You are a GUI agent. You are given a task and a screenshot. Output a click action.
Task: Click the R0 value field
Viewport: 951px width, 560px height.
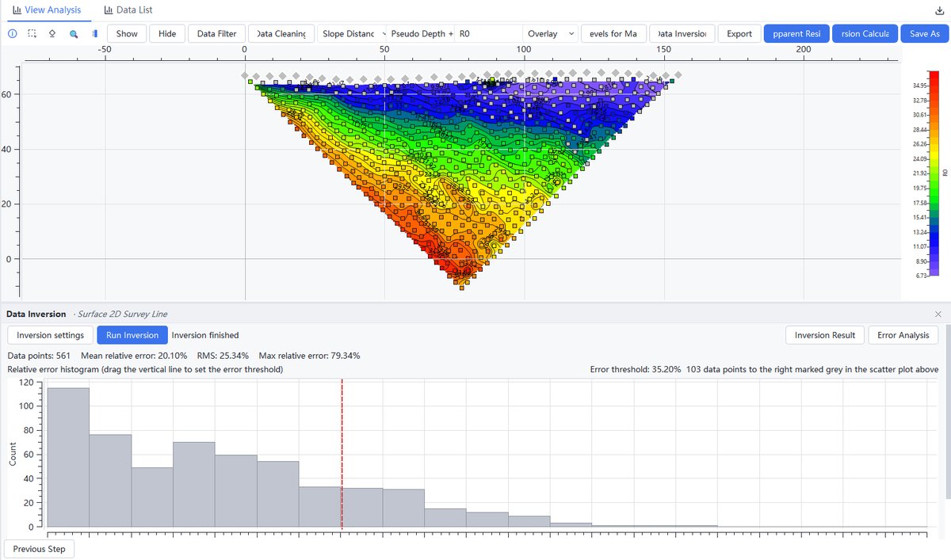(488, 34)
